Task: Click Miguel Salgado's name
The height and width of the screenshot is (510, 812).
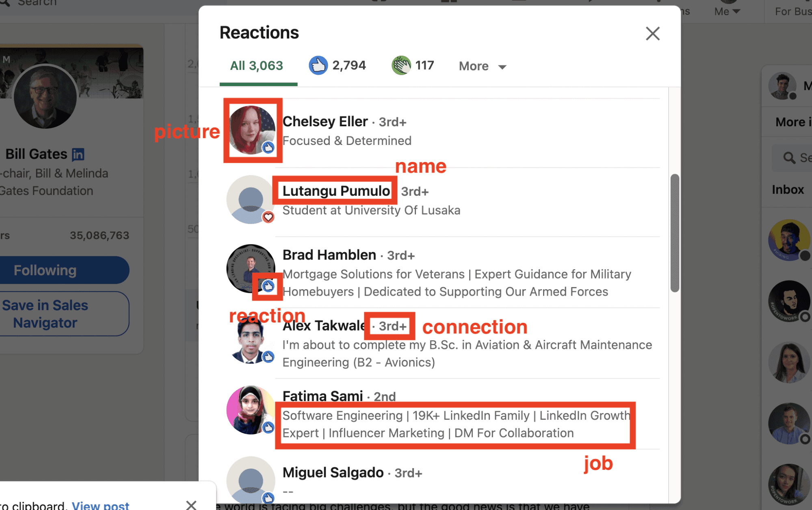Action: (333, 473)
